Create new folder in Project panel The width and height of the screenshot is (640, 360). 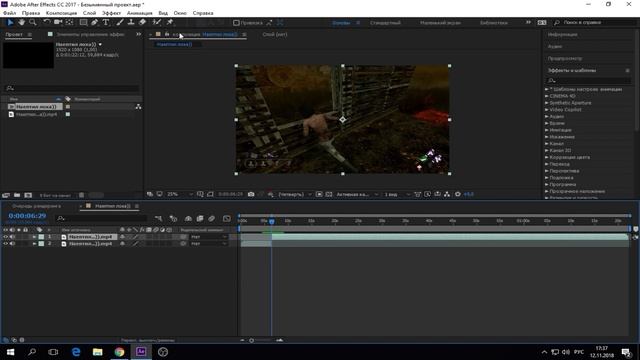(x=17, y=196)
